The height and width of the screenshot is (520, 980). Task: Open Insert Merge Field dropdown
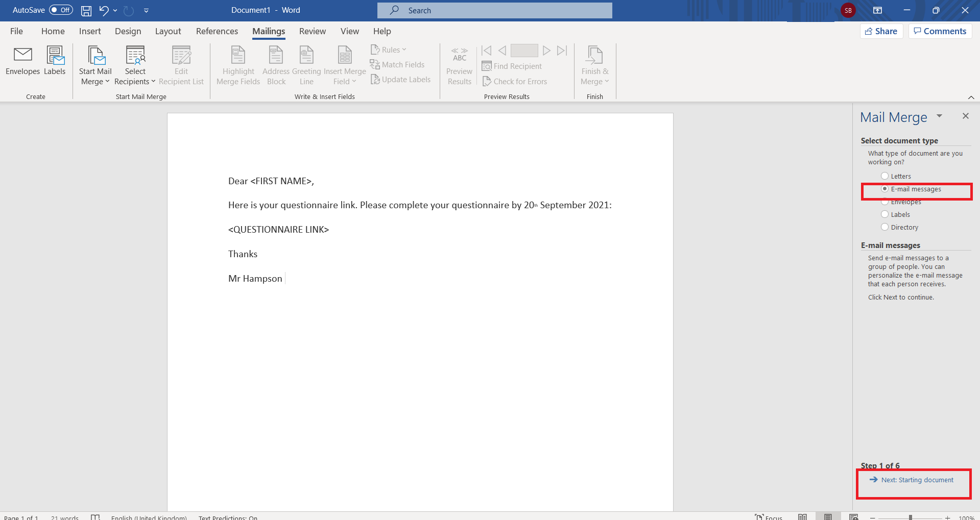tap(345, 66)
